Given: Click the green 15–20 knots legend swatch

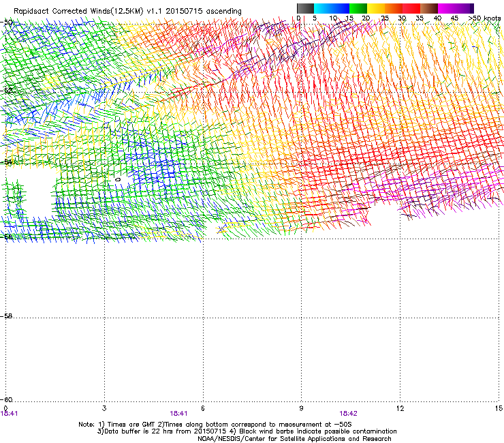Looking at the screenshot, I should point(358,8).
